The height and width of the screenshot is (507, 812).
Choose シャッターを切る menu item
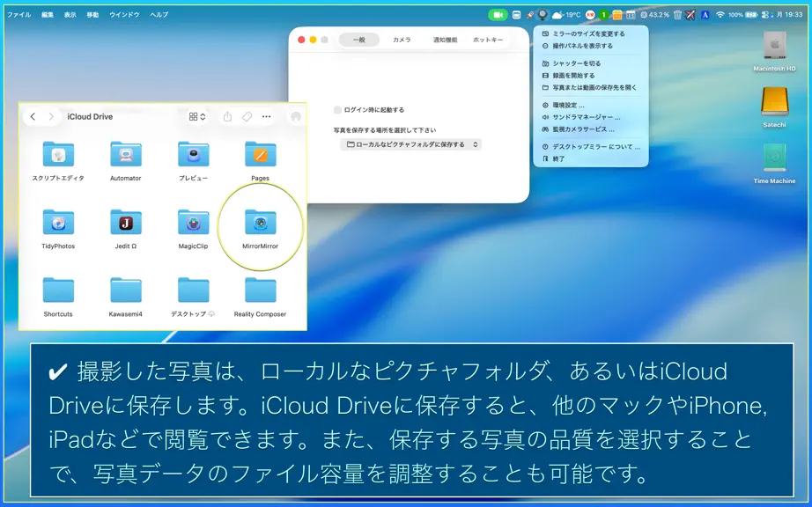[x=591, y=63]
